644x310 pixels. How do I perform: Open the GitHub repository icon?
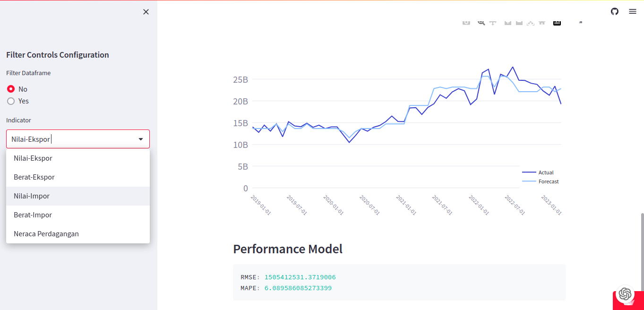point(614,11)
